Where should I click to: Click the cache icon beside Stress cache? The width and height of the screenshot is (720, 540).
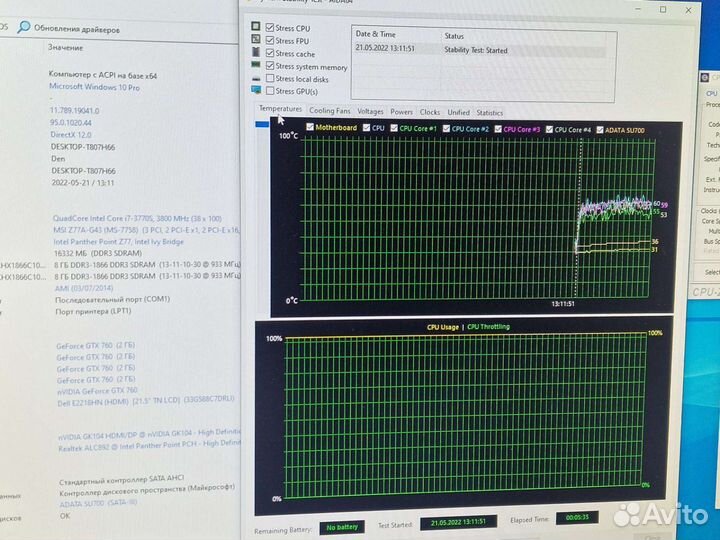pos(256,52)
